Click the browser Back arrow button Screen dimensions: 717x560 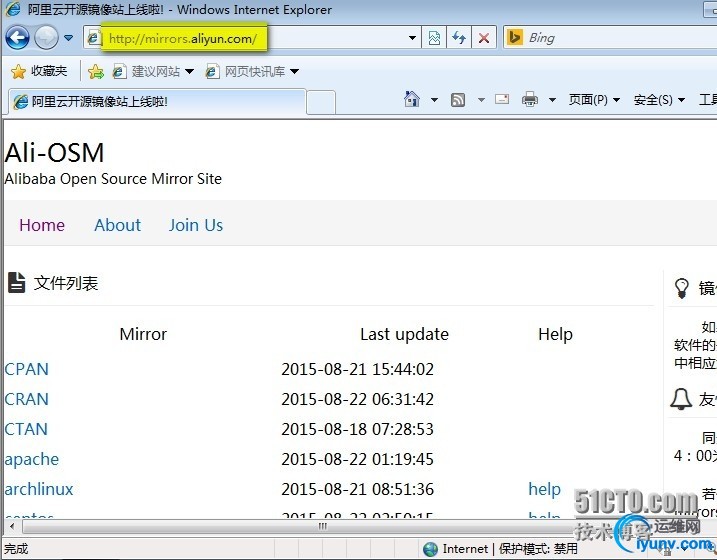(17, 38)
